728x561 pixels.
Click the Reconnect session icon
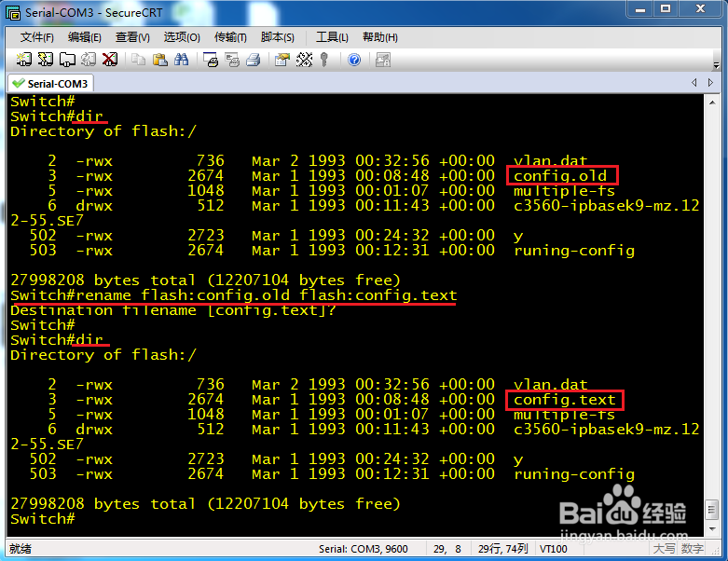(89, 60)
